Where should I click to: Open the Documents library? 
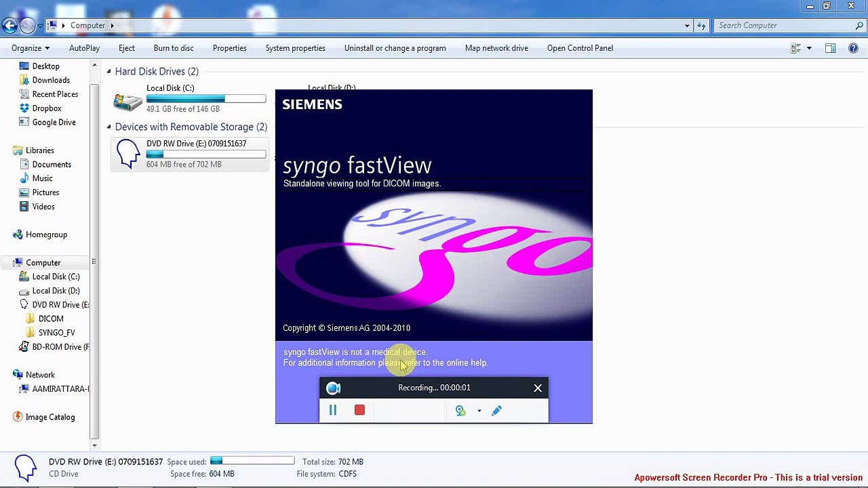click(x=52, y=165)
